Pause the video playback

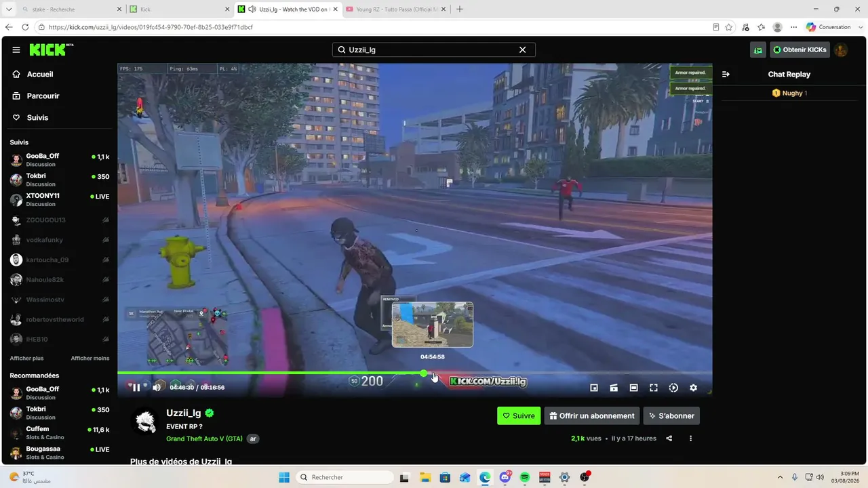point(136,388)
